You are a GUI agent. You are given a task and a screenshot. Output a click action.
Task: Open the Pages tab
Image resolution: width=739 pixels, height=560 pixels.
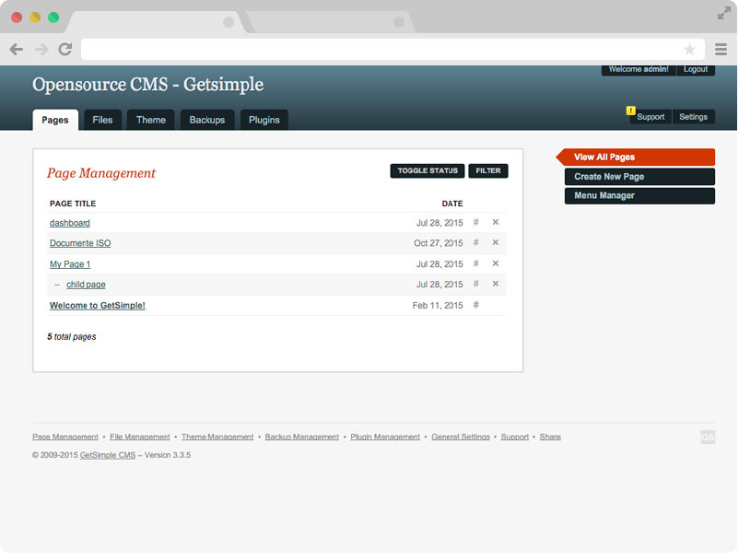pyautogui.click(x=55, y=120)
